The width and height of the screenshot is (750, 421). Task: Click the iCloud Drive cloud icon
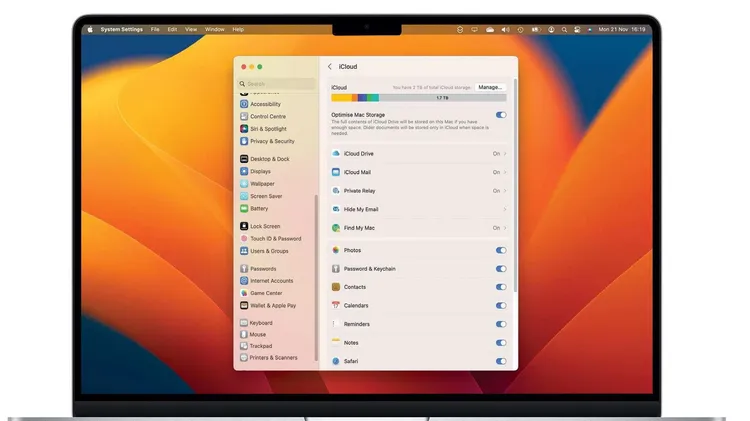pos(336,154)
